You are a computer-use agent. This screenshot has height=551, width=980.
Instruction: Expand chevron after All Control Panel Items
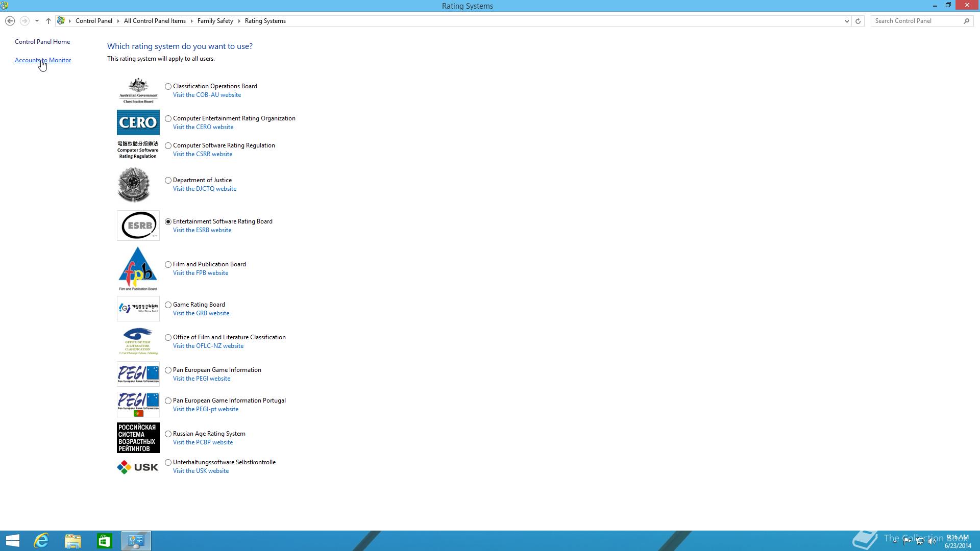coord(191,21)
